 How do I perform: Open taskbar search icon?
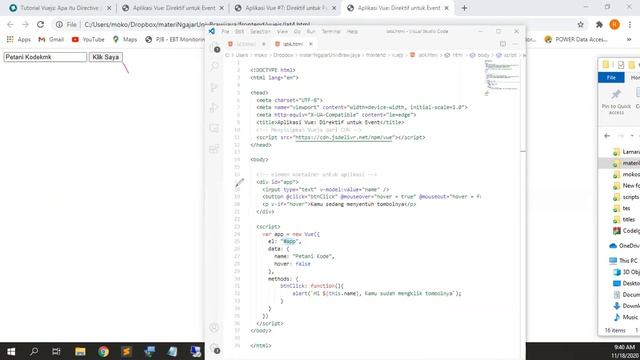point(34,351)
